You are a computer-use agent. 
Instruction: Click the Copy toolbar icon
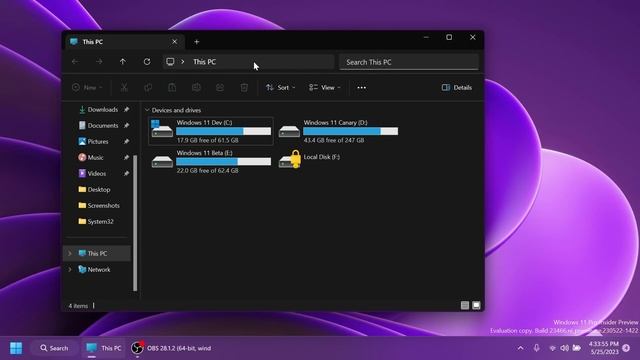pyautogui.click(x=148, y=87)
